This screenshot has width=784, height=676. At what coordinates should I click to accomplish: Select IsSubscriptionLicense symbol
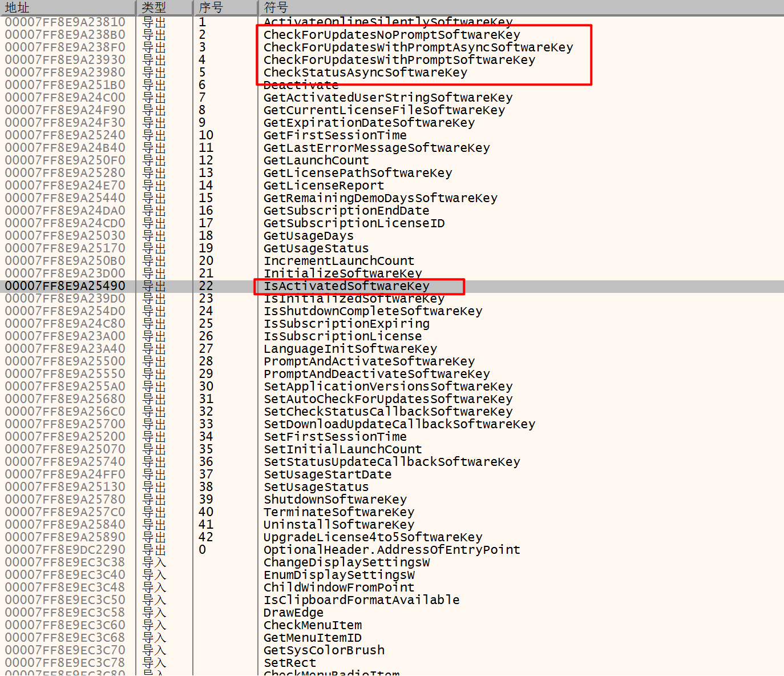[x=342, y=336]
